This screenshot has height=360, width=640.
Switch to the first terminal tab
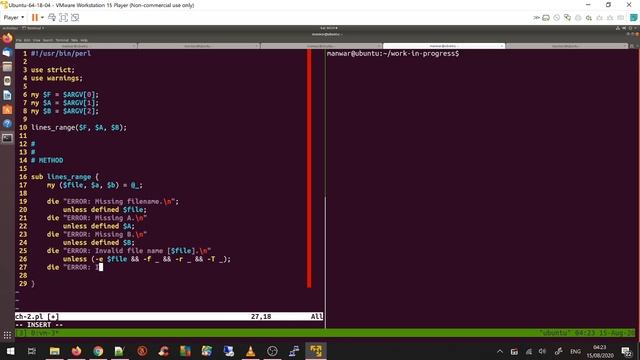[76, 46]
